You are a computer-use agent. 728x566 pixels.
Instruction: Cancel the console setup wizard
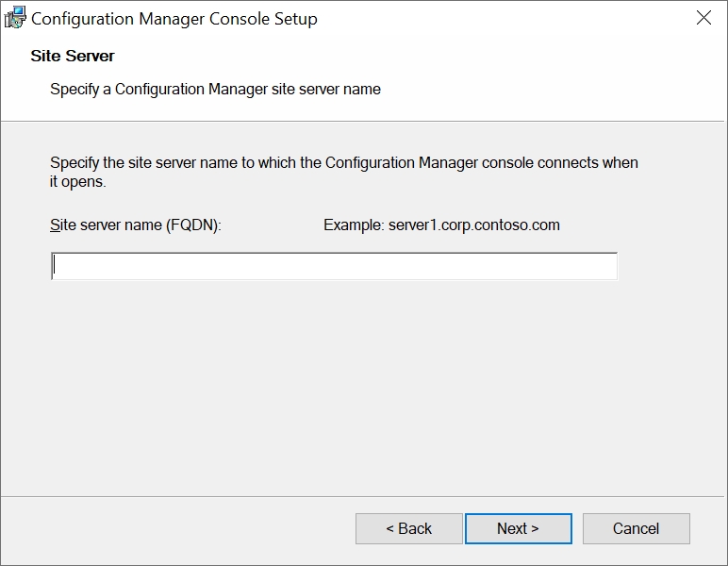[x=636, y=528]
